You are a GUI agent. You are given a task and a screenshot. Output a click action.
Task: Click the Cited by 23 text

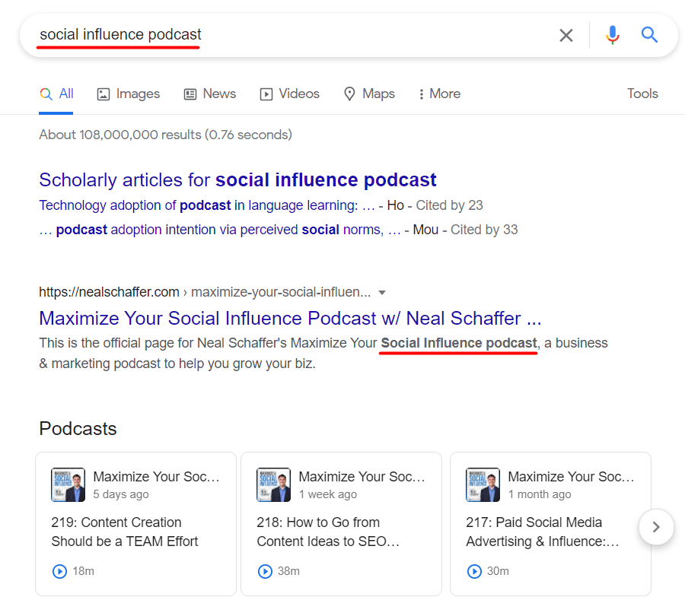point(449,205)
